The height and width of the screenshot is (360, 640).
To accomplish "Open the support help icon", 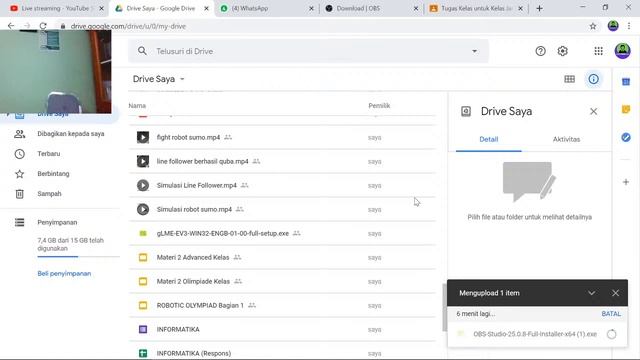I will (540, 51).
